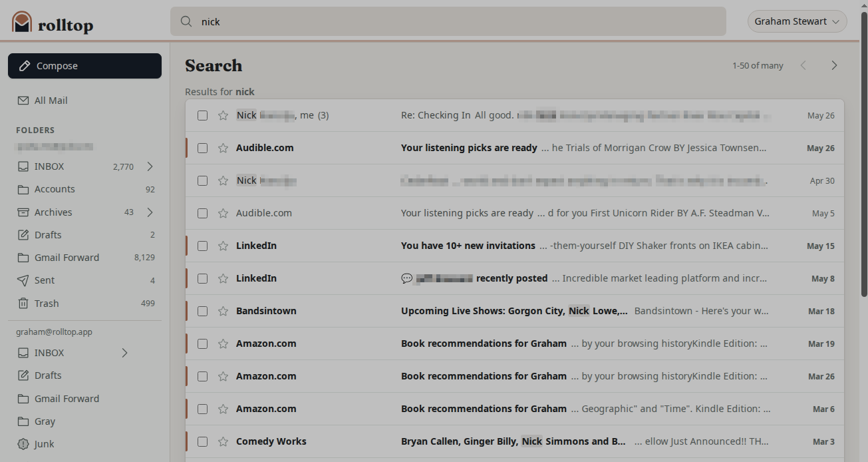Image resolution: width=868 pixels, height=462 pixels.
Task: Select checkbox for Audible.com May 26 email
Action: [x=203, y=148]
